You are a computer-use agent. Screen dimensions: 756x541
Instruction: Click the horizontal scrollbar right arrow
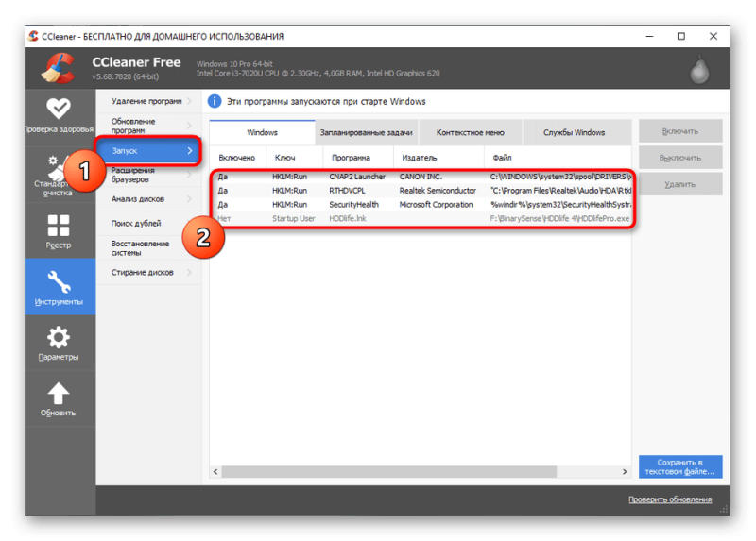pos(625,472)
